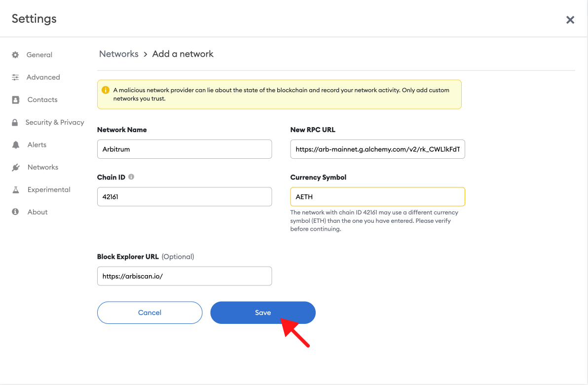This screenshot has width=588, height=385.
Task: Click the Advanced sliders icon
Action: click(15, 77)
